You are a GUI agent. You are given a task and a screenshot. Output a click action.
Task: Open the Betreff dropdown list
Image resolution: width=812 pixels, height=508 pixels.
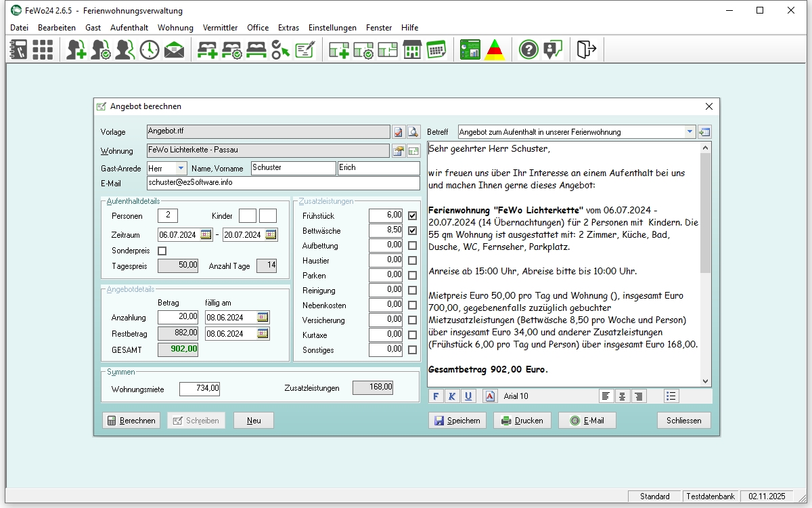click(x=690, y=132)
